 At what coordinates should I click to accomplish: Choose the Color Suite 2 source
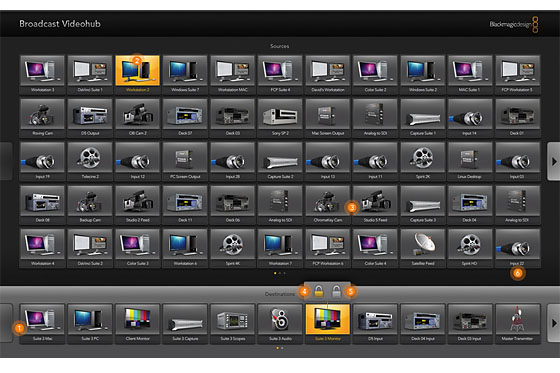coord(375,74)
